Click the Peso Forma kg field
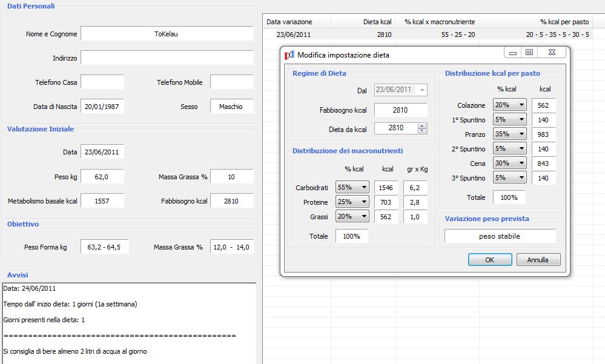605x364 pixels. [x=105, y=247]
